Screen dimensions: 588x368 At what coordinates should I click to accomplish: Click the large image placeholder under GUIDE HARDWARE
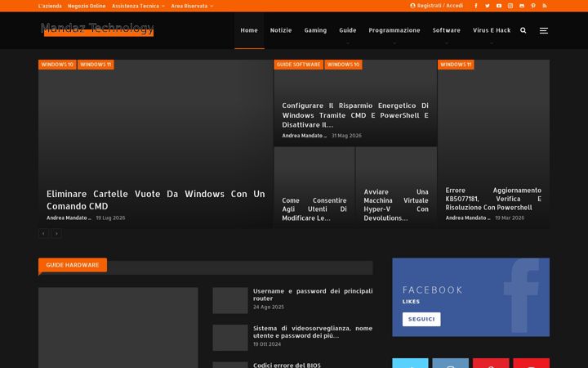point(118,328)
